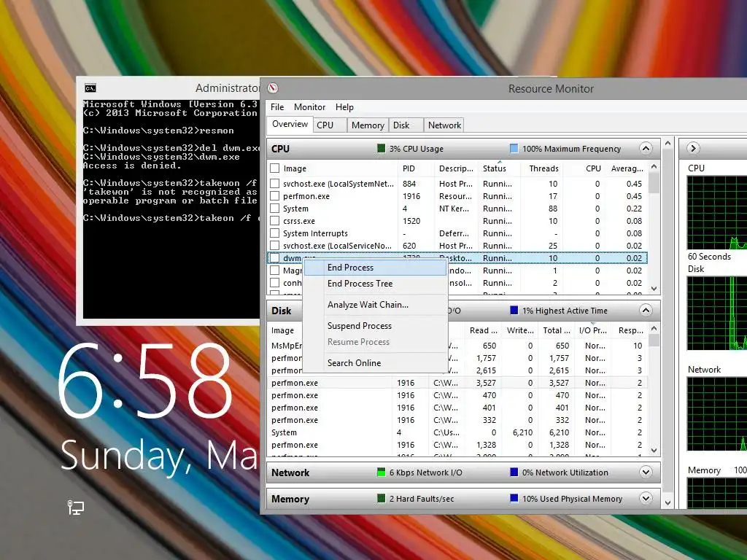This screenshot has height=560, width=747.
Task: Sort CPU list by Status column
Action: tap(498, 168)
